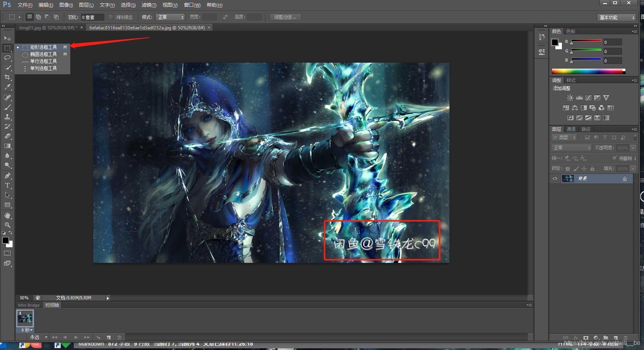Enable Add to Selection mode
Screen dimensions: 644x350
click(x=38, y=17)
